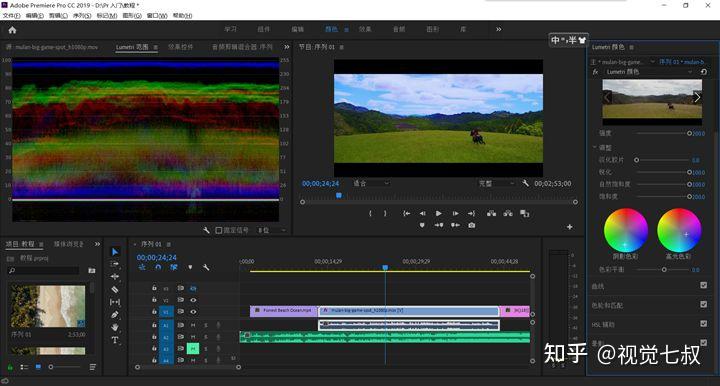Open Program Monitor wrench settings
The image size is (720, 386).
point(525,183)
